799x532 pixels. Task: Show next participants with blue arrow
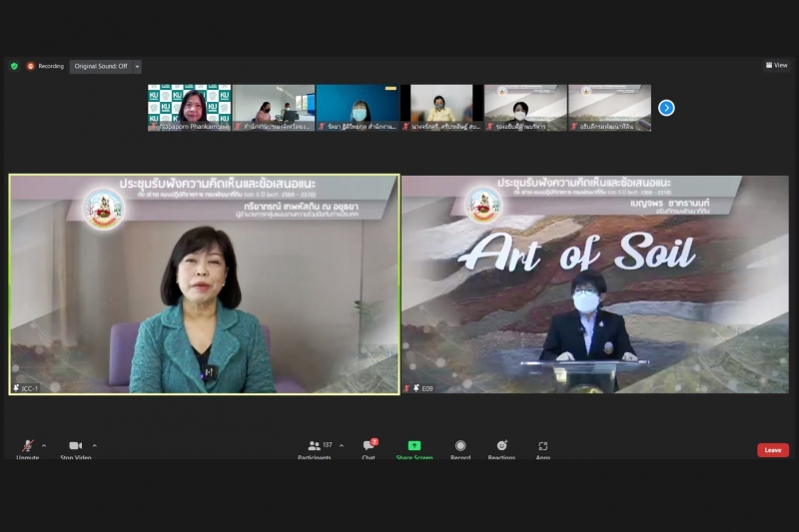(x=666, y=108)
